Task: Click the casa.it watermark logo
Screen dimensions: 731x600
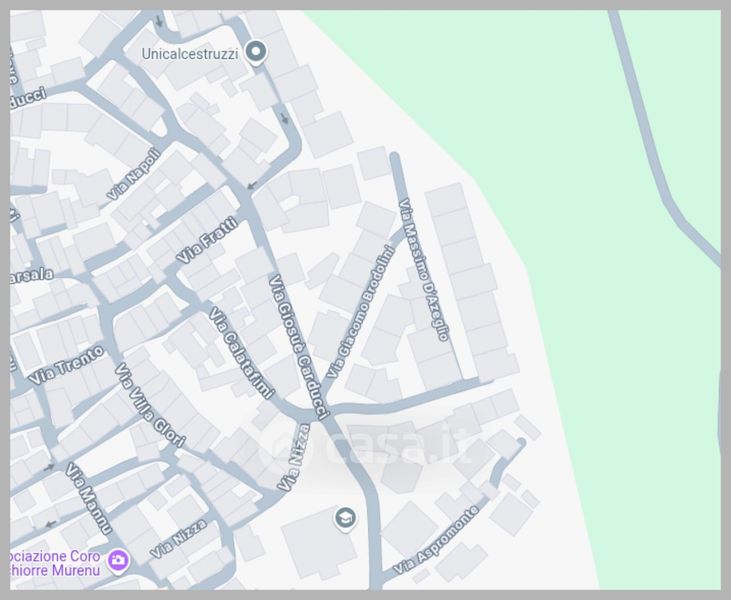Action: (x=370, y=446)
